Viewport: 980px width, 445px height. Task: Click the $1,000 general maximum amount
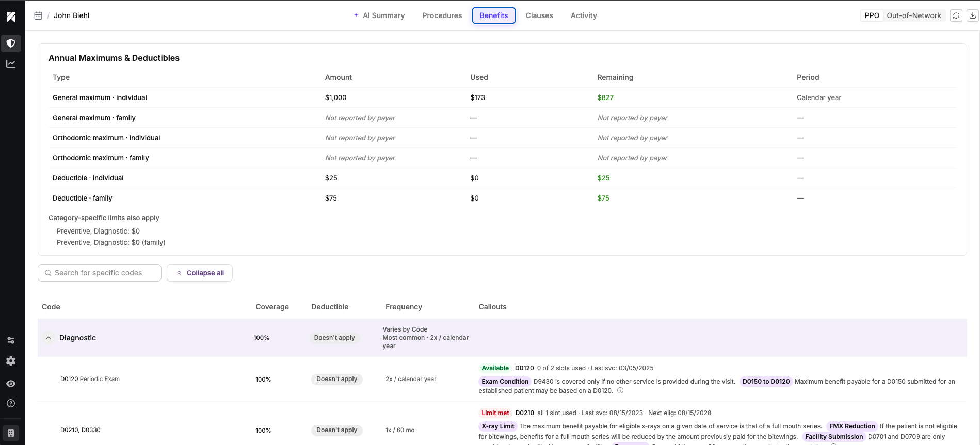pyautogui.click(x=336, y=97)
